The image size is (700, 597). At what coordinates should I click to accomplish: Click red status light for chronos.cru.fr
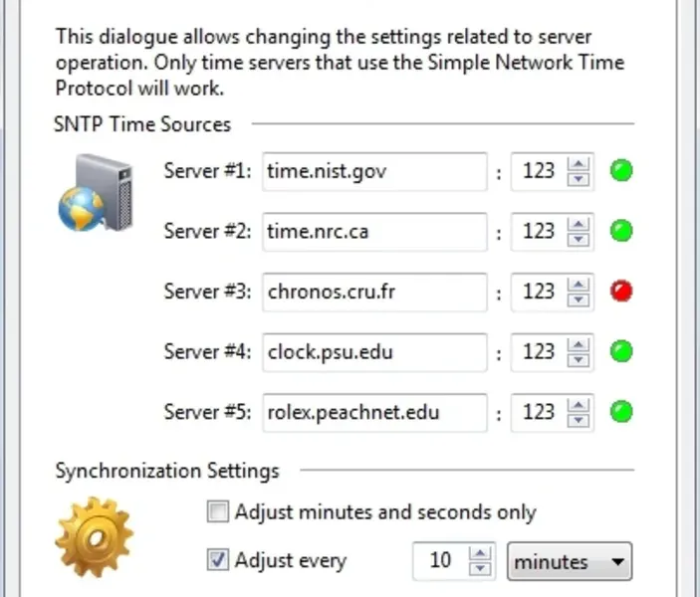coord(621,291)
